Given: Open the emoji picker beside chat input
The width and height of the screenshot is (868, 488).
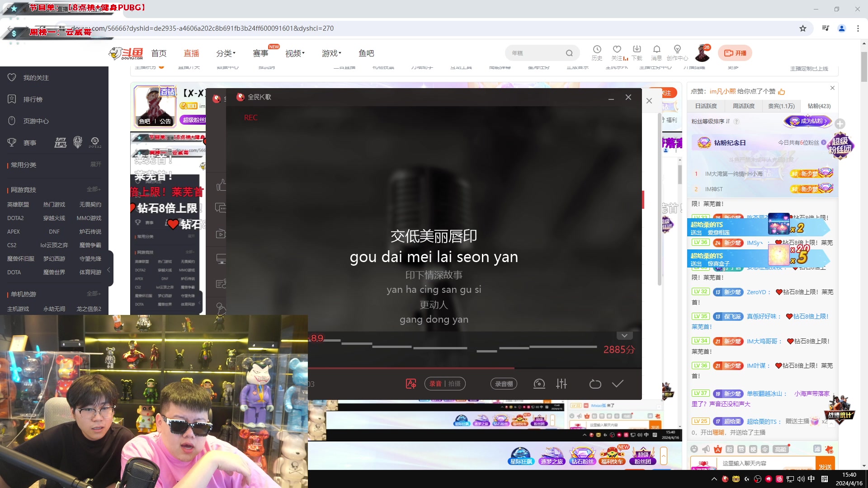Looking at the screenshot, I should [695, 449].
